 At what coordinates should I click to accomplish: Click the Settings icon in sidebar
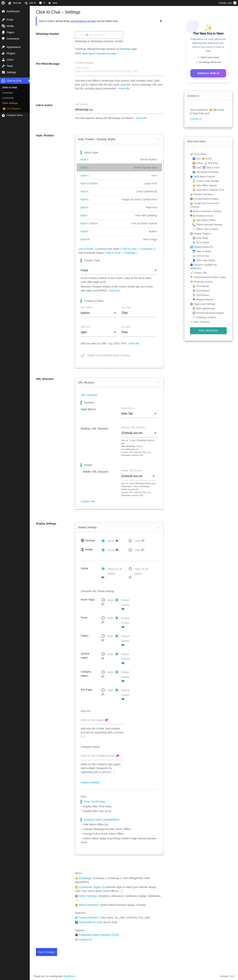pyautogui.click(x=3, y=72)
